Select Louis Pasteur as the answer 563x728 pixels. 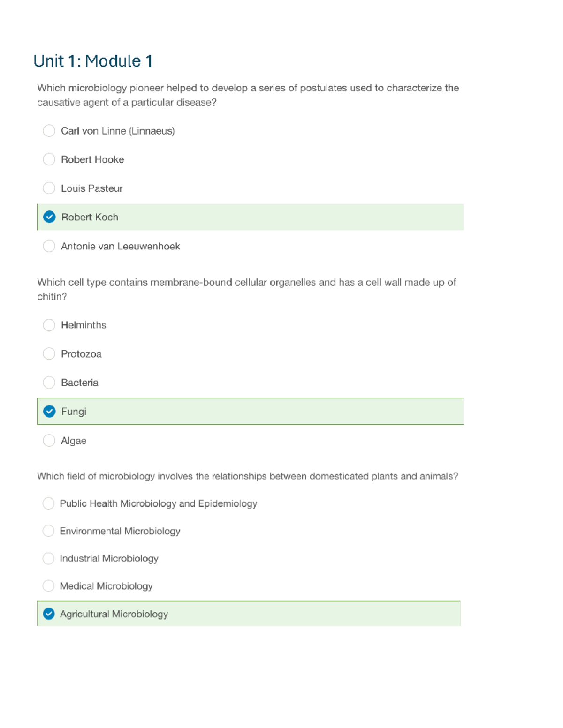click(x=49, y=188)
